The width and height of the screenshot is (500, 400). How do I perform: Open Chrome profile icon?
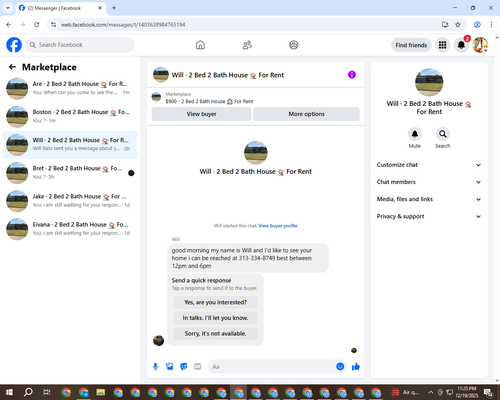point(477,25)
